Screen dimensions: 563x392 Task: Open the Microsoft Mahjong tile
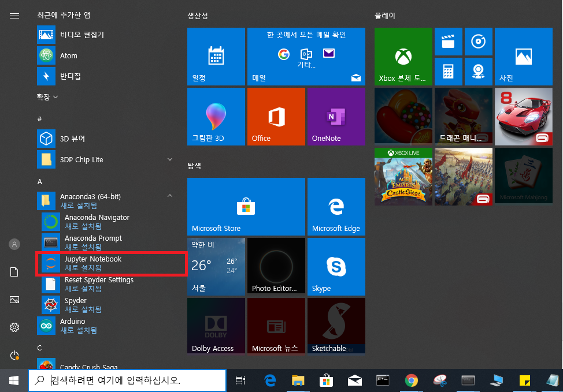[524, 177]
